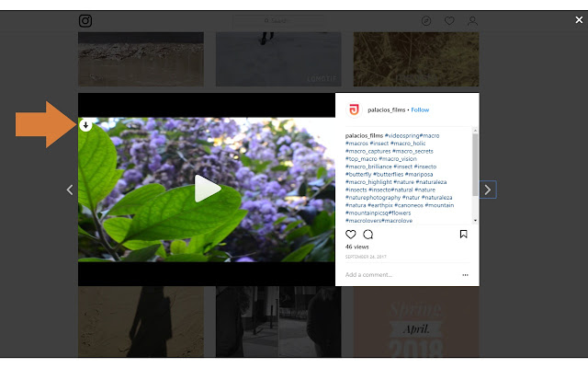
Task: Open palacios_films username in post header
Action: (x=386, y=109)
